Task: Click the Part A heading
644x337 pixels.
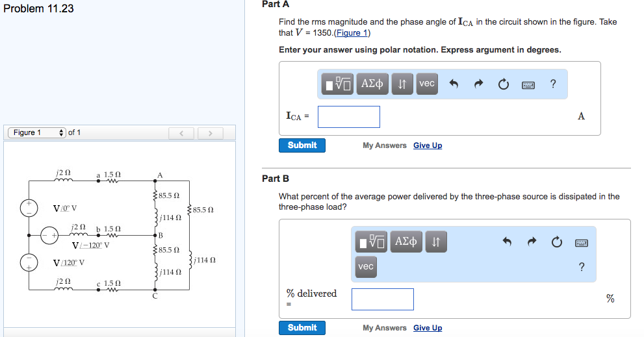Action: click(276, 4)
